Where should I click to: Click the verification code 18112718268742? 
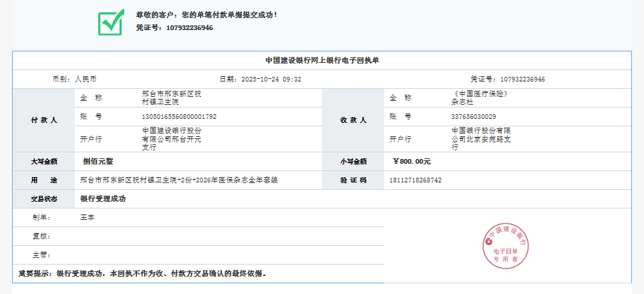[x=415, y=180]
